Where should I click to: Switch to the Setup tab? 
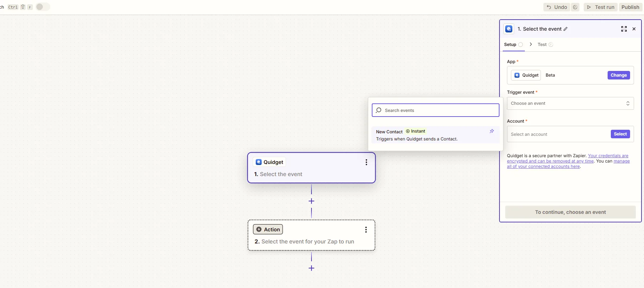[x=510, y=45]
